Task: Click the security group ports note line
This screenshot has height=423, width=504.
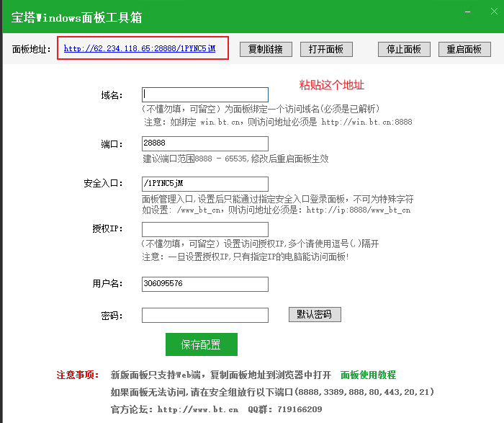Action: coord(272,392)
